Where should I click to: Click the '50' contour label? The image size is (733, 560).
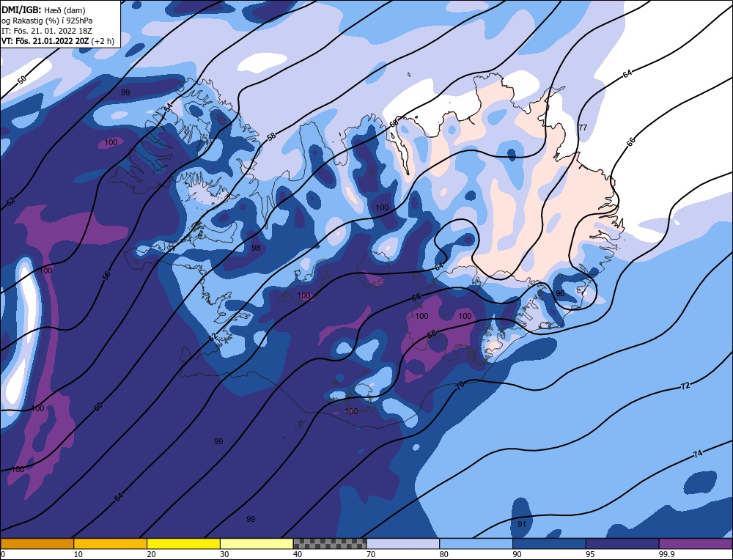pos(21,80)
